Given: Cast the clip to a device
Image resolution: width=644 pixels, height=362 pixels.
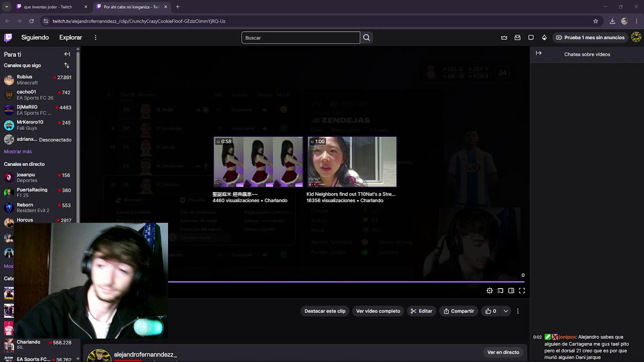Looking at the screenshot, I should 500,291.
